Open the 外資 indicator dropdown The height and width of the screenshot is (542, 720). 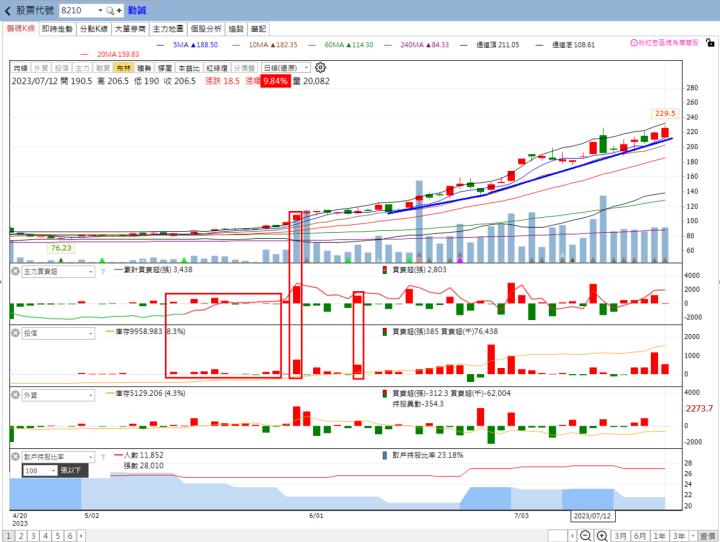tap(58, 395)
